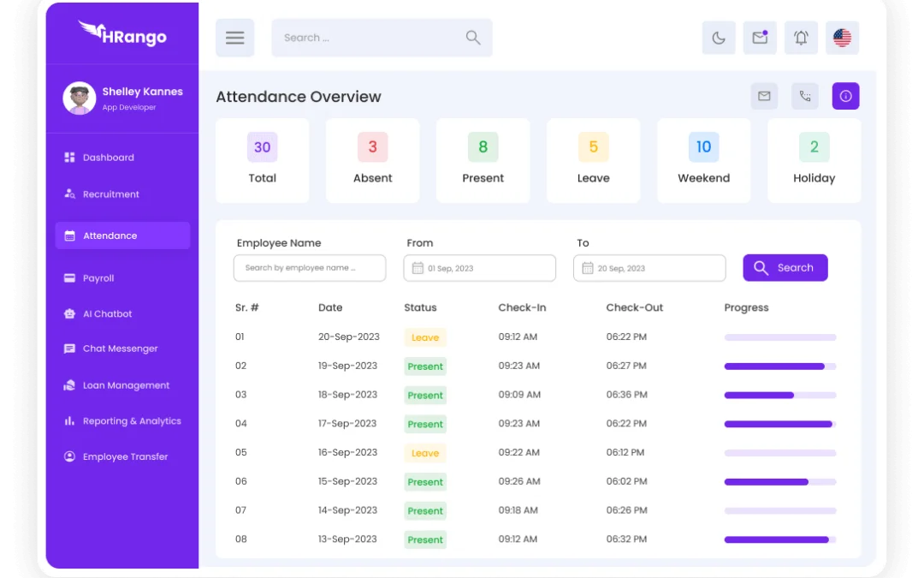The width and height of the screenshot is (924, 578).
Task: Open the US flag language selector
Action: pyautogui.click(x=842, y=38)
